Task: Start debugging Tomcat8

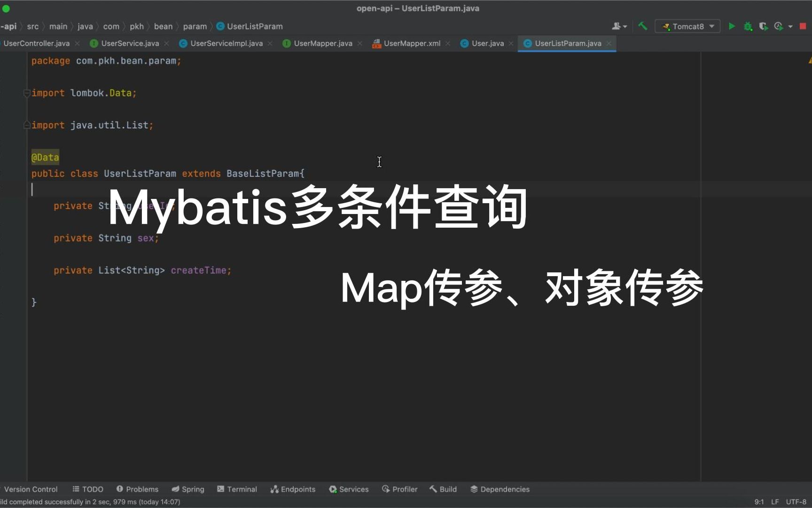Action: click(x=748, y=26)
